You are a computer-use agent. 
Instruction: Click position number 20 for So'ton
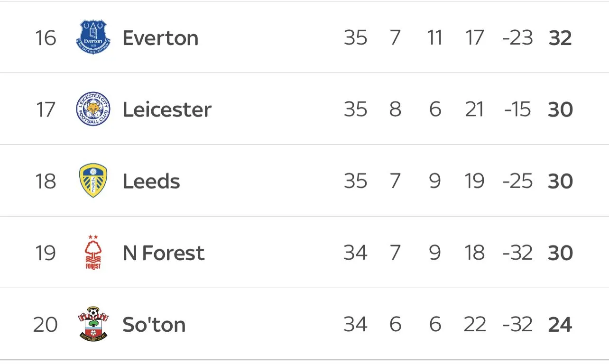point(46,324)
